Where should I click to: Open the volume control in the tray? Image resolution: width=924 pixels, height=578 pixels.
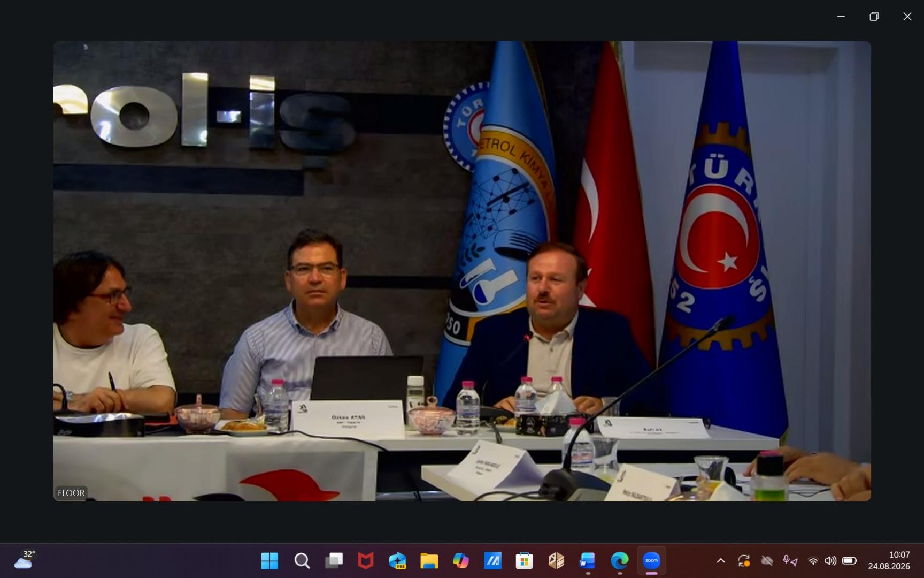pyautogui.click(x=830, y=561)
